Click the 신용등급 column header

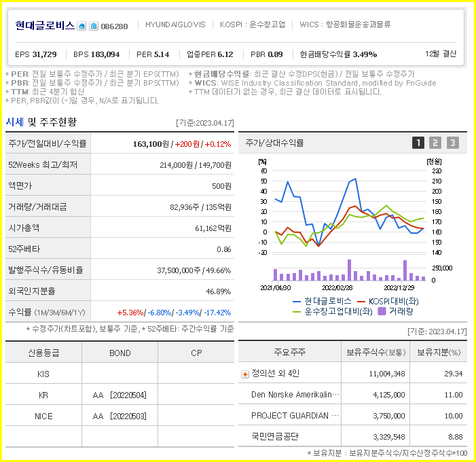point(43,353)
